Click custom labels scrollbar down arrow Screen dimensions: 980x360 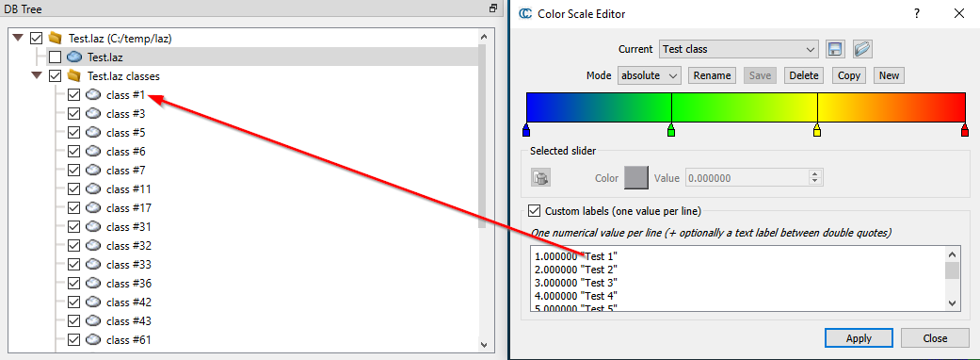(952, 303)
